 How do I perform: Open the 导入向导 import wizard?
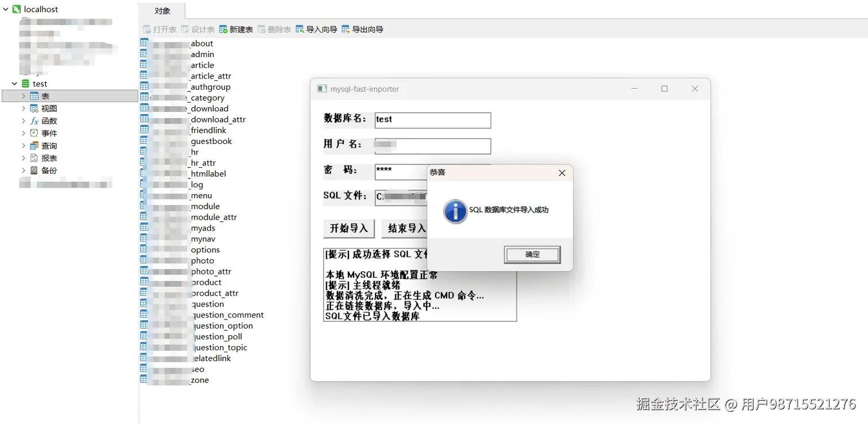[x=316, y=29]
